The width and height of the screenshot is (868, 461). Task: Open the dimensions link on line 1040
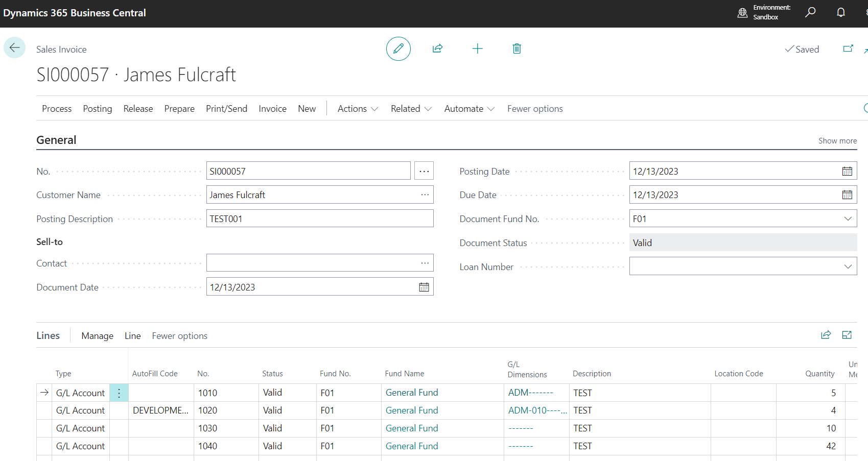(x=521, y=446)
